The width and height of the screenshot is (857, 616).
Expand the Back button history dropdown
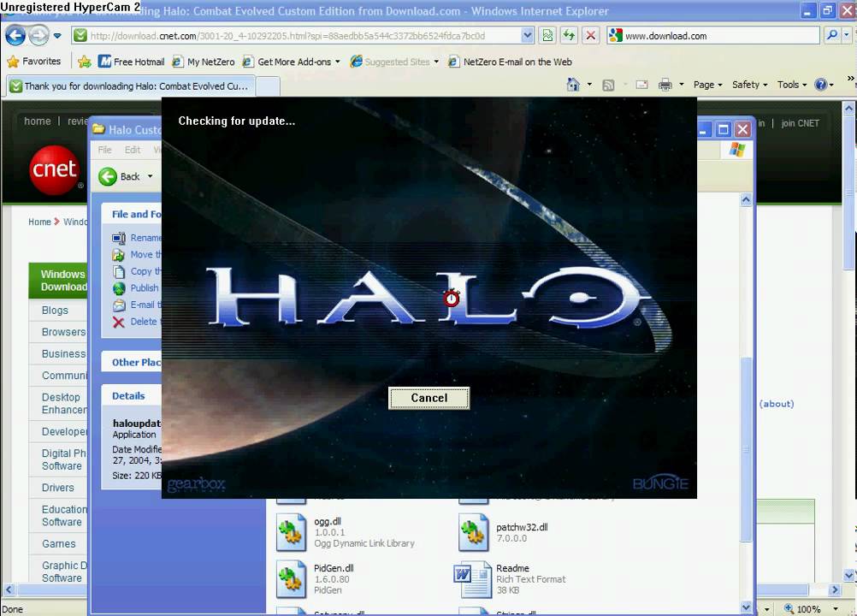click(151, 176)
